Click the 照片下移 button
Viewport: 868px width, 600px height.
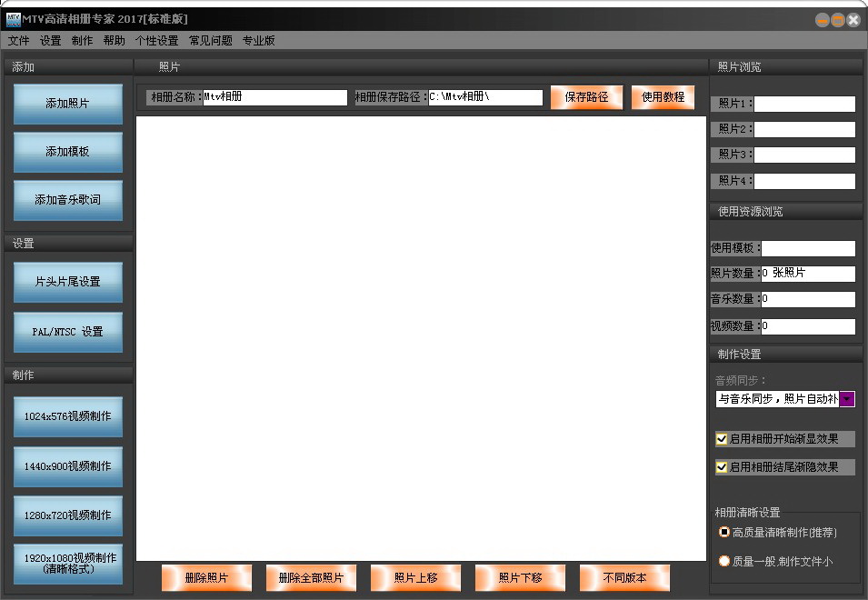click(520, 578)
